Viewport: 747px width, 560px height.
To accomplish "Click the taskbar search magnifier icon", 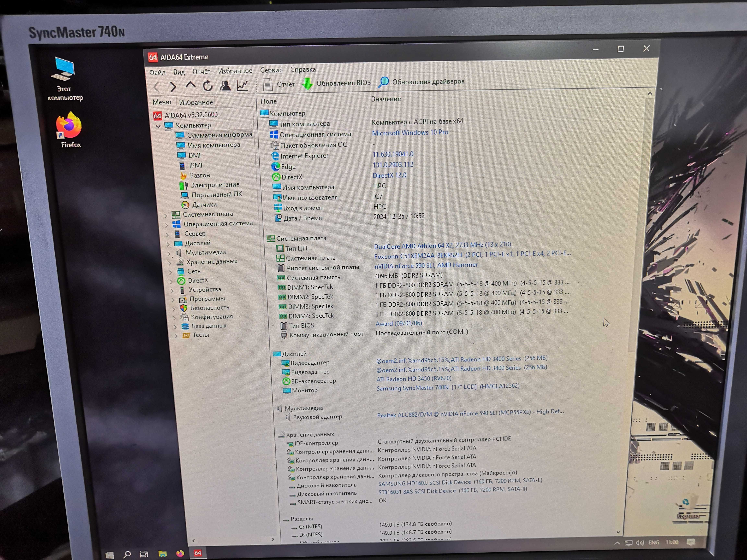I will (x=127, y=554).
